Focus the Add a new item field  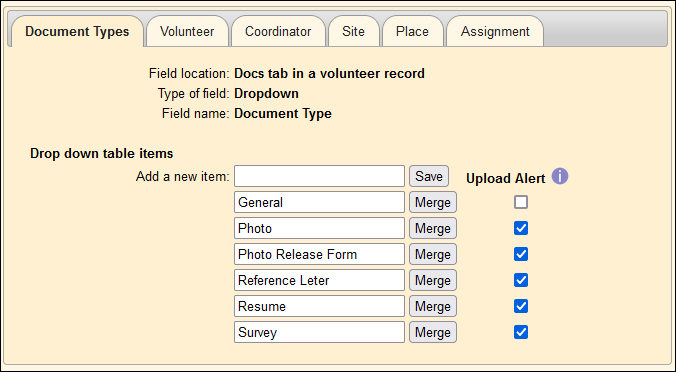319,176
